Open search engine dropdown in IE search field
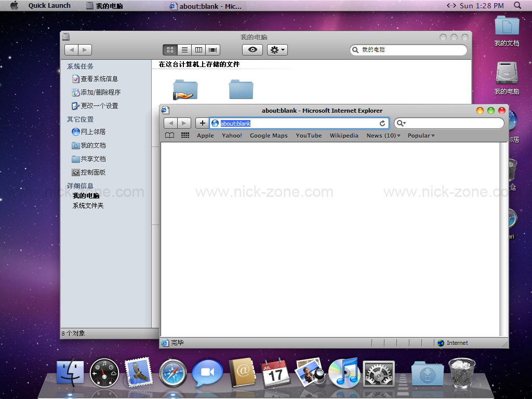532x399 pixels. pyautogui.click(x=402, y=123)
